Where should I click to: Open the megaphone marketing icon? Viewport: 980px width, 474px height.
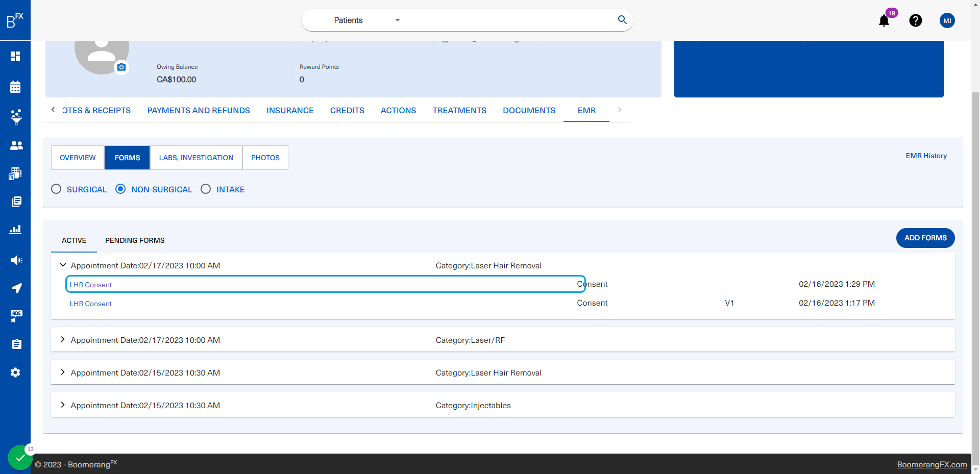pos(16,260)
